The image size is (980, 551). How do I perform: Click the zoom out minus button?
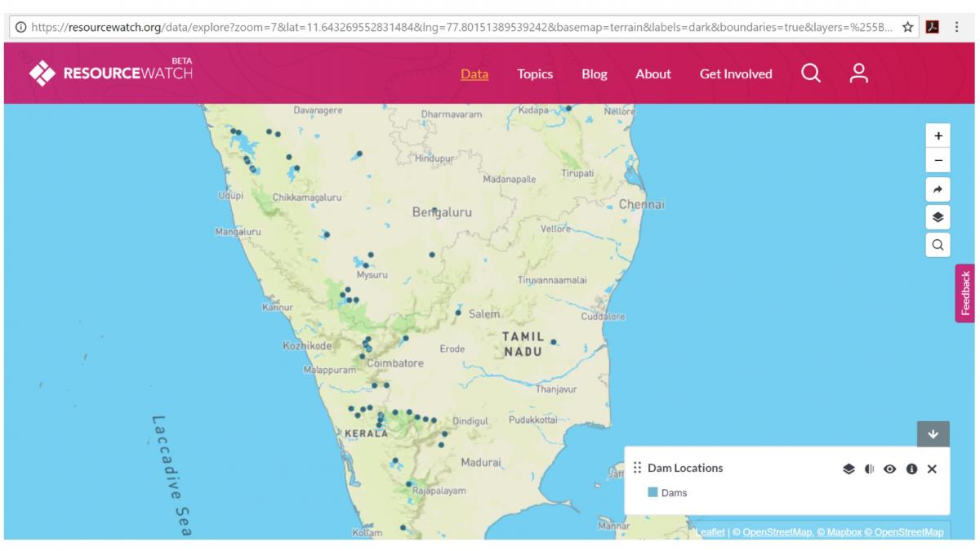[x=938, y=160]
